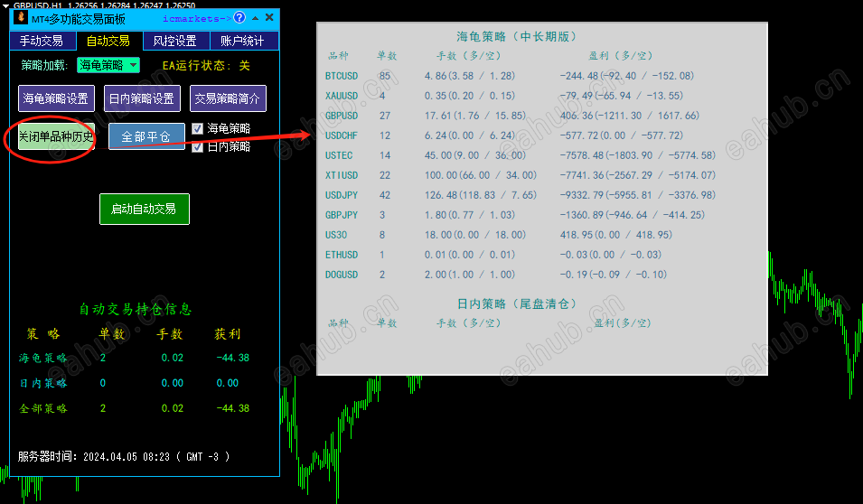Open the 风控设置 tab

[175, 41]
